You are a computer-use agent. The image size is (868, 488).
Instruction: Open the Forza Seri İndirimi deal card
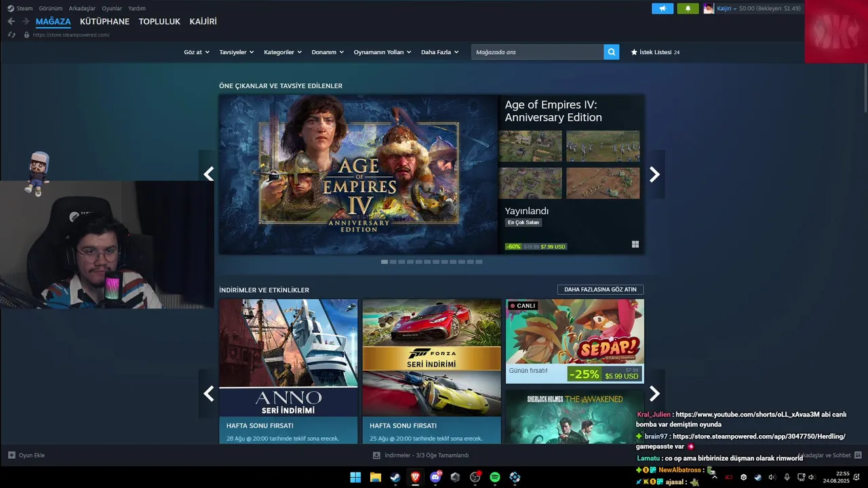click(432, 371)
